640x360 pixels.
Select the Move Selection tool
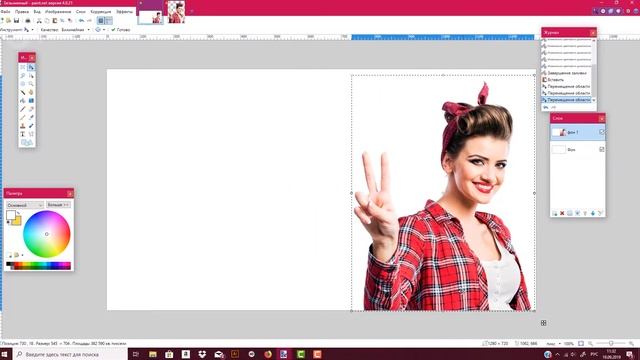coord(31,76)
